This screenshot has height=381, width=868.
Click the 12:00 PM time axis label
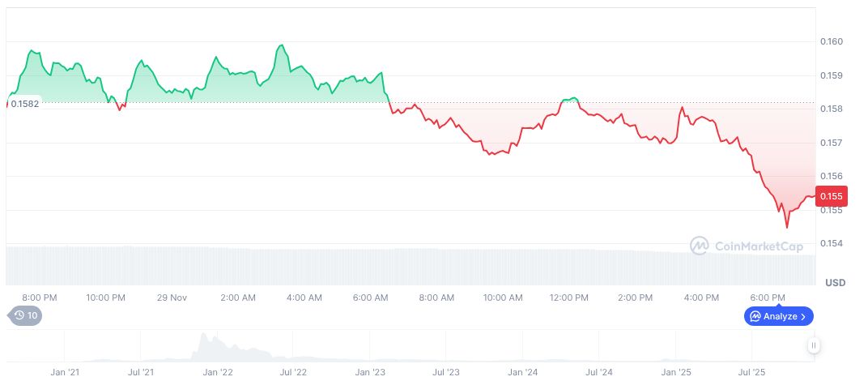[x=569, y=298]
